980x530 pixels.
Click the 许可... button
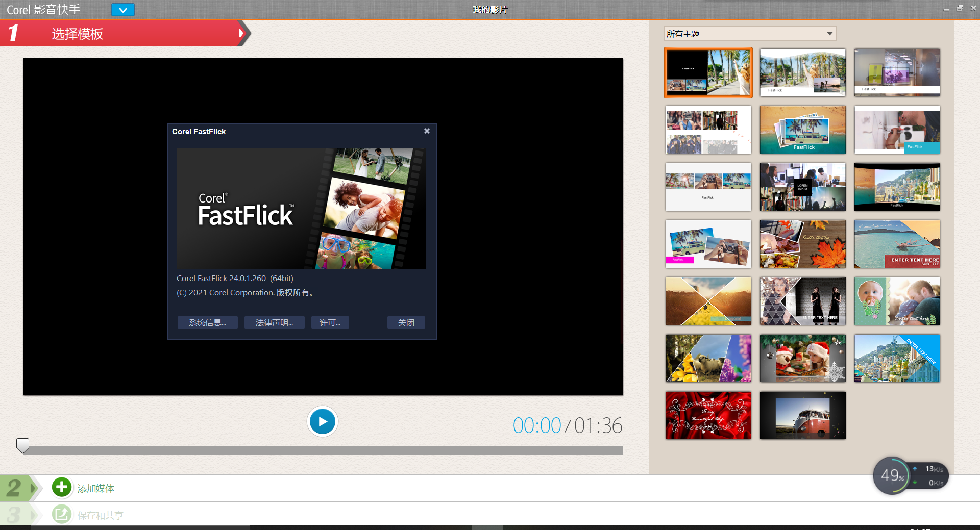(x=330, y=322)
